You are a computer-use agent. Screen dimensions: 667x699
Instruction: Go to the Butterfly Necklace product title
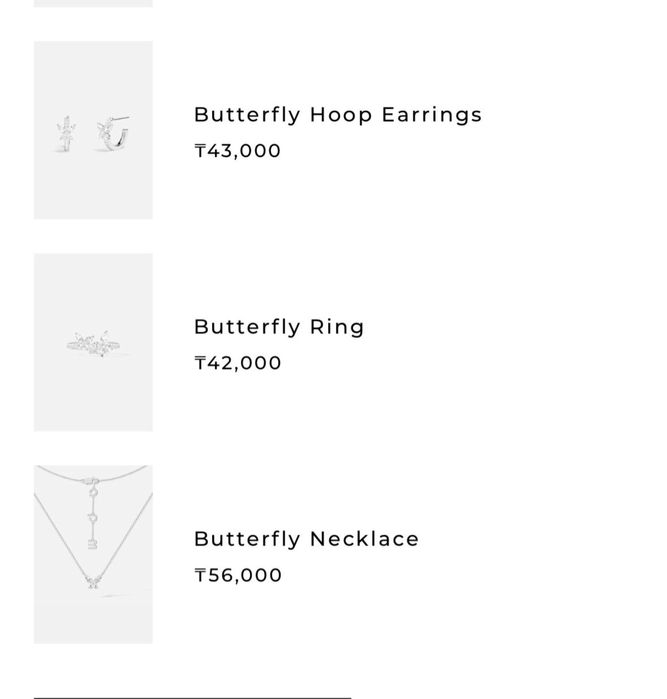[x=306, y=539]
